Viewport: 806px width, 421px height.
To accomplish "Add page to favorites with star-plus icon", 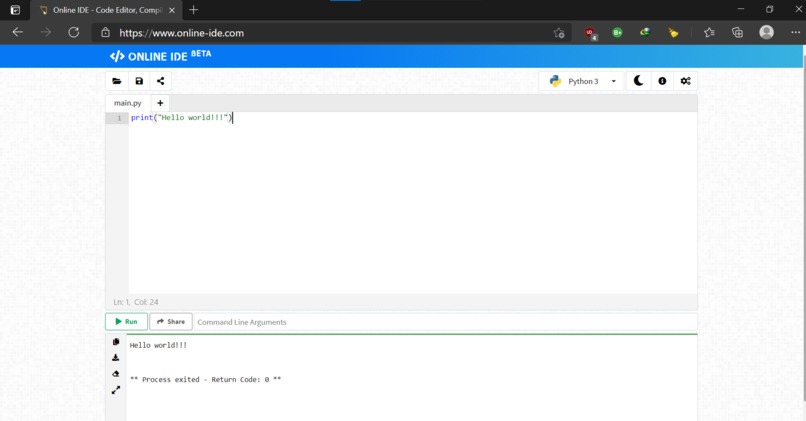I will pos(559,33).
